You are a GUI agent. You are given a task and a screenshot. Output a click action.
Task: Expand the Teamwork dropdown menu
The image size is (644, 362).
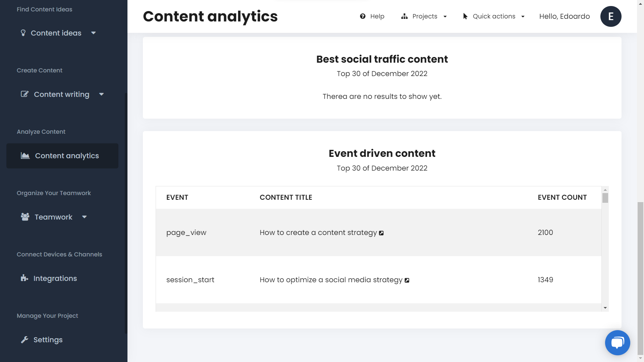(x=84, y=217)
